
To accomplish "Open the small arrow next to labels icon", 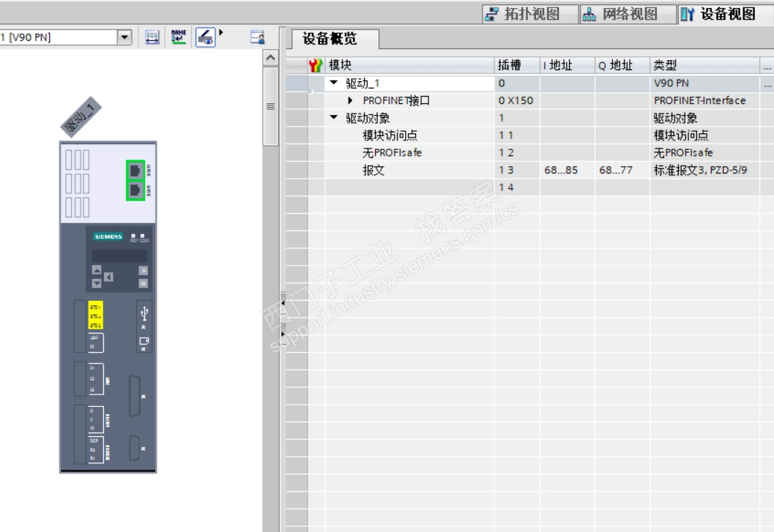I will (221, 33).
